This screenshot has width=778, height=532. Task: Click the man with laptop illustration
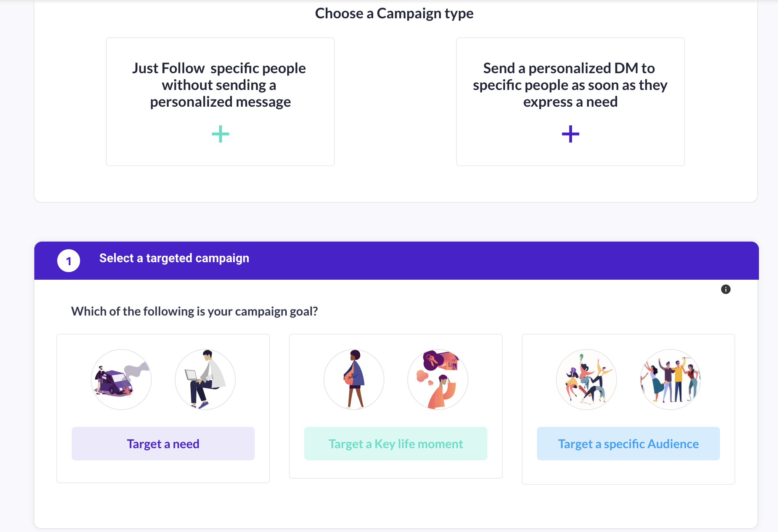click(x=205, y=380)
